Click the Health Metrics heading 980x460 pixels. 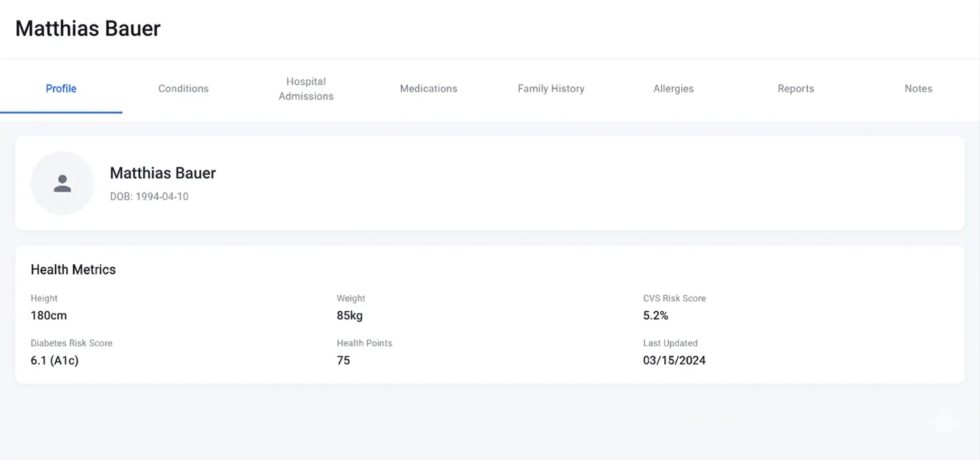pyautogui.click(x=73, y=269)
